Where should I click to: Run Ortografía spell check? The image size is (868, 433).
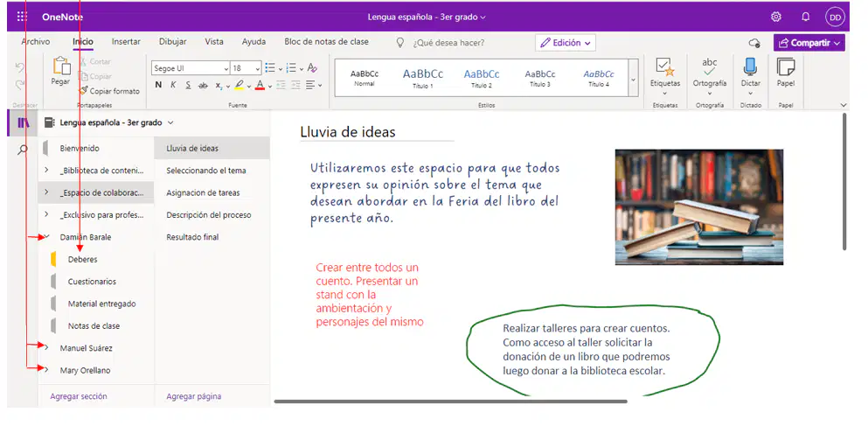click(x=710, y=67)
